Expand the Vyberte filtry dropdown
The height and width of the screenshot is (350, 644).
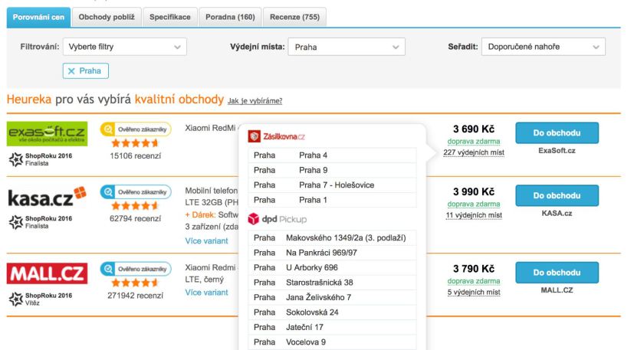coord(125,47)
